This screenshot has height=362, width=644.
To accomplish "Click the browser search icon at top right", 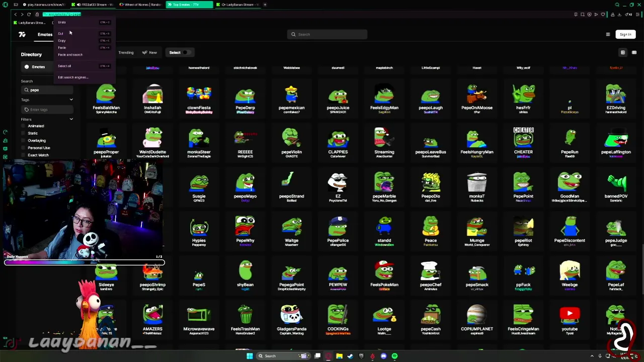I will [617, 5].
